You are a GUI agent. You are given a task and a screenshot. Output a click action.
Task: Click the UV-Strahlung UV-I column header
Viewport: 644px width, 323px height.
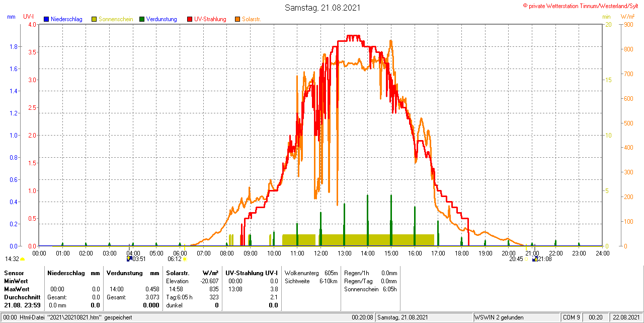252,273
